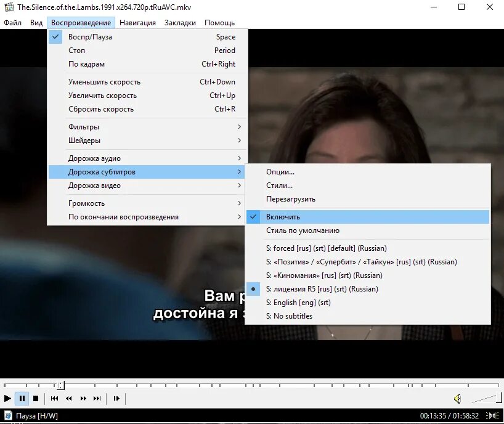
Task: Select the «Киномания» [rus] subtitle track
Action: [368, 275]
